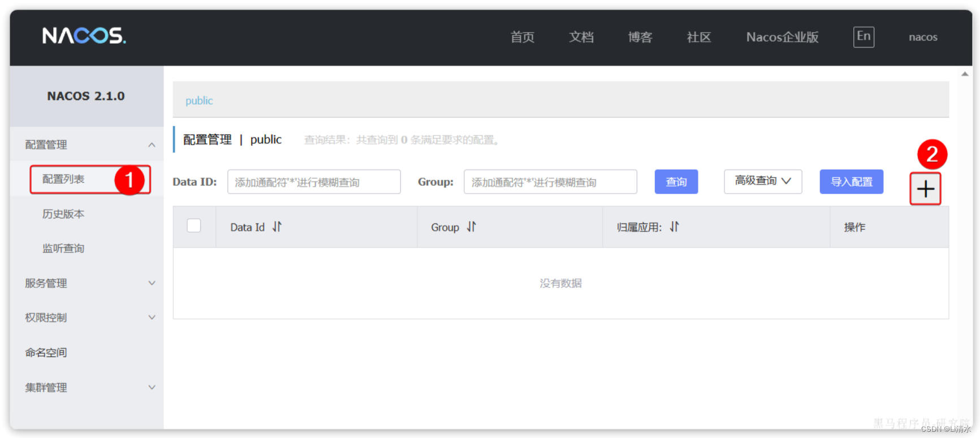This screenshot has height=438, width=980.
Task: Click the nacos user name
Action: pos(923,37)
